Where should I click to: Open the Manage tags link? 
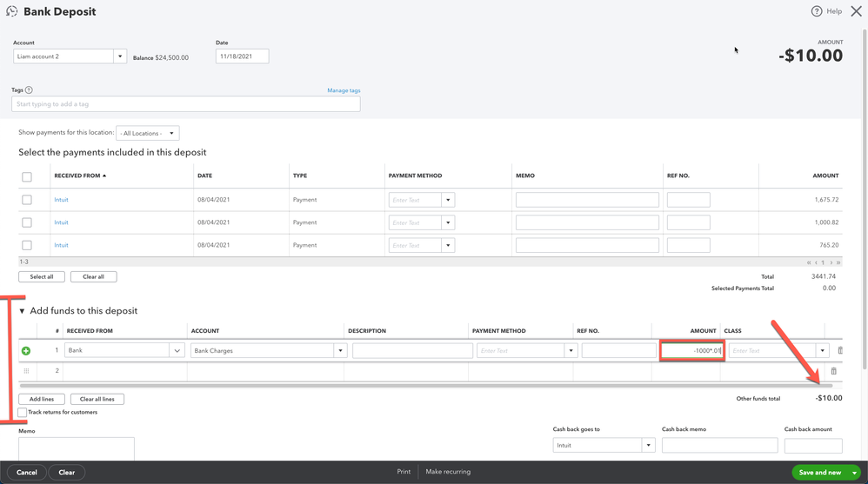[344, 90]
